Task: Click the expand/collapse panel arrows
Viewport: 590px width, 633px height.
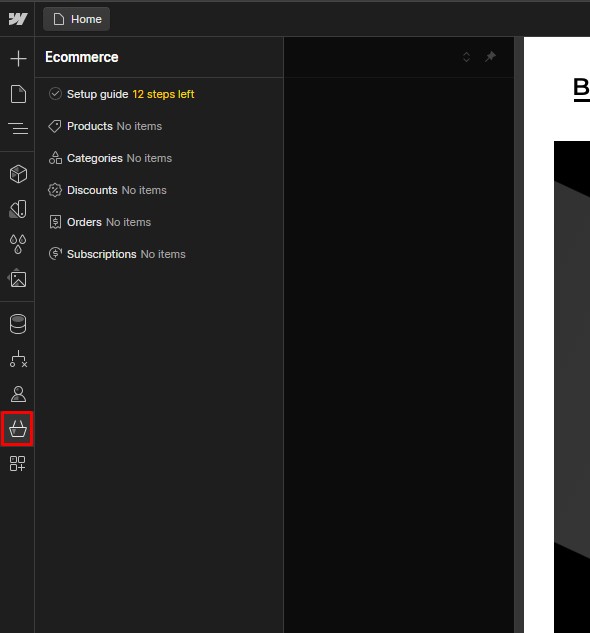Action: (x=466, y=57)
